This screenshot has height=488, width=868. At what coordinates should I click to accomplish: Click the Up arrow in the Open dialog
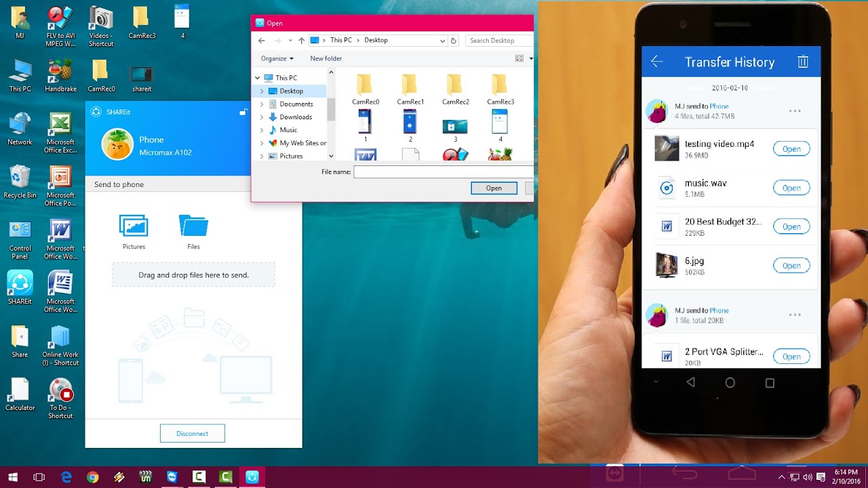pos(302,41)
